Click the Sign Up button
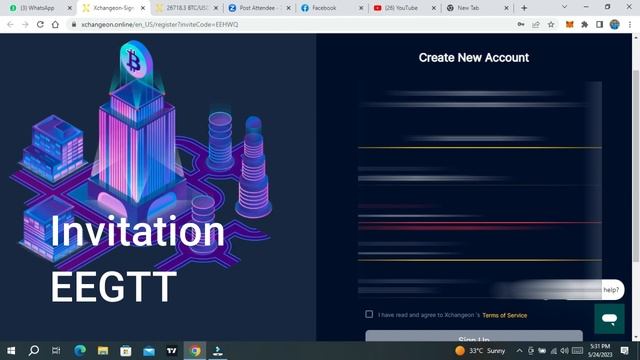640x360 pixels. click(474, 336)
